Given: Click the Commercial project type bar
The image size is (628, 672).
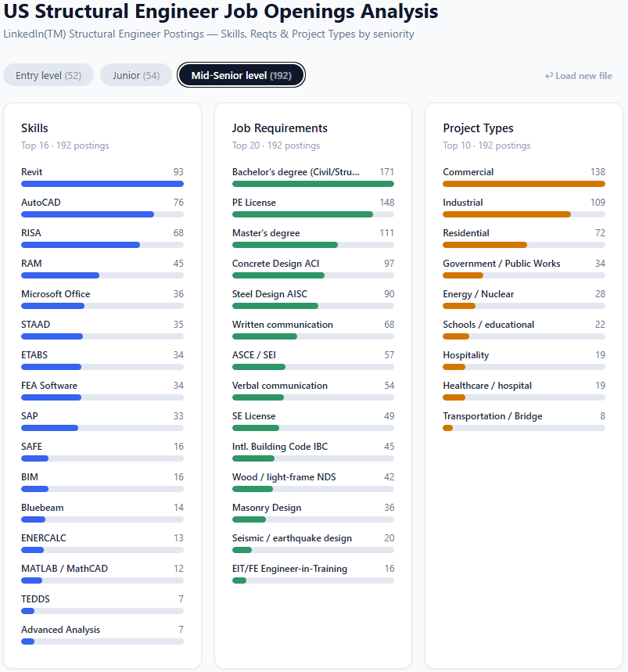Looking at the screenshot, I should click(x=524, y=184).
